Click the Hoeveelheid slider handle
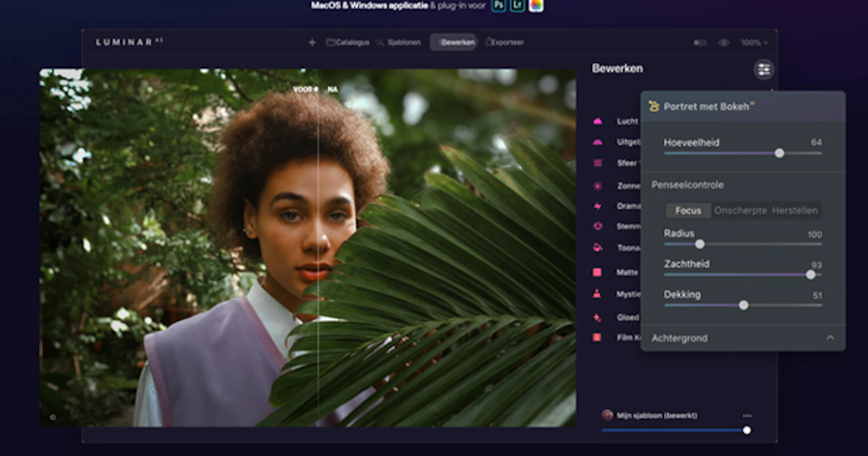Viewport: 868px width, 456px height. [x=779, y=153]
